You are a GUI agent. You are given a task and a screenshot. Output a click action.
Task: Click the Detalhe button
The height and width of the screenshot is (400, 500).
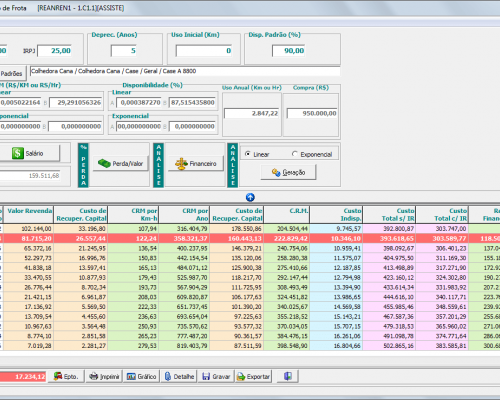(x=179, y=376)
